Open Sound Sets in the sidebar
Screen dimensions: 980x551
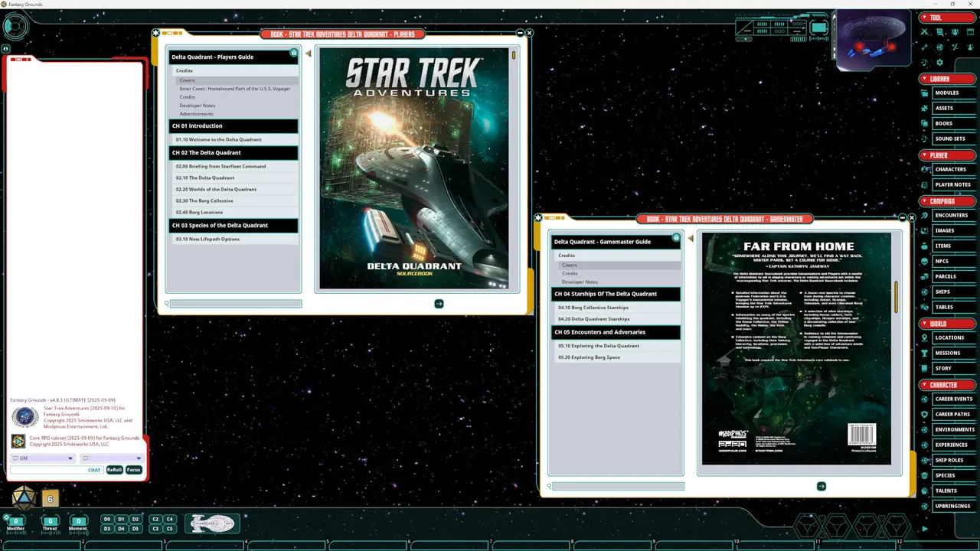(954, 139)
